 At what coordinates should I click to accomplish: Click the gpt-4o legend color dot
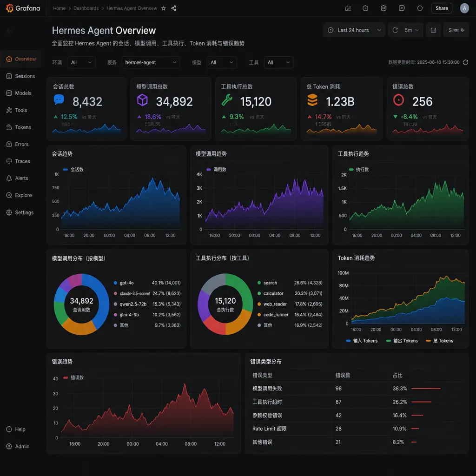115,283
